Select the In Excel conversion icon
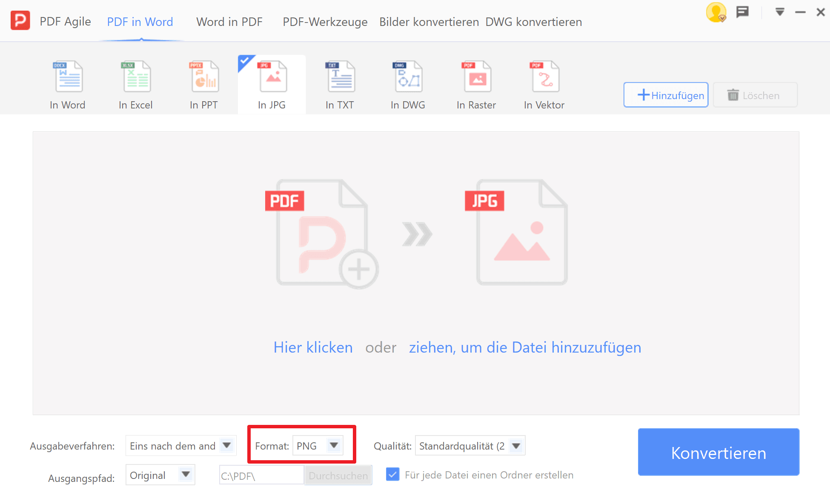 135,83
